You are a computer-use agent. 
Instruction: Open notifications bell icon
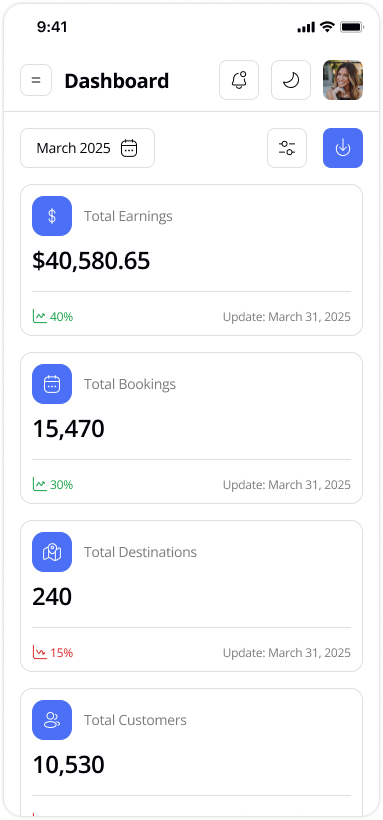click(239, 80)
